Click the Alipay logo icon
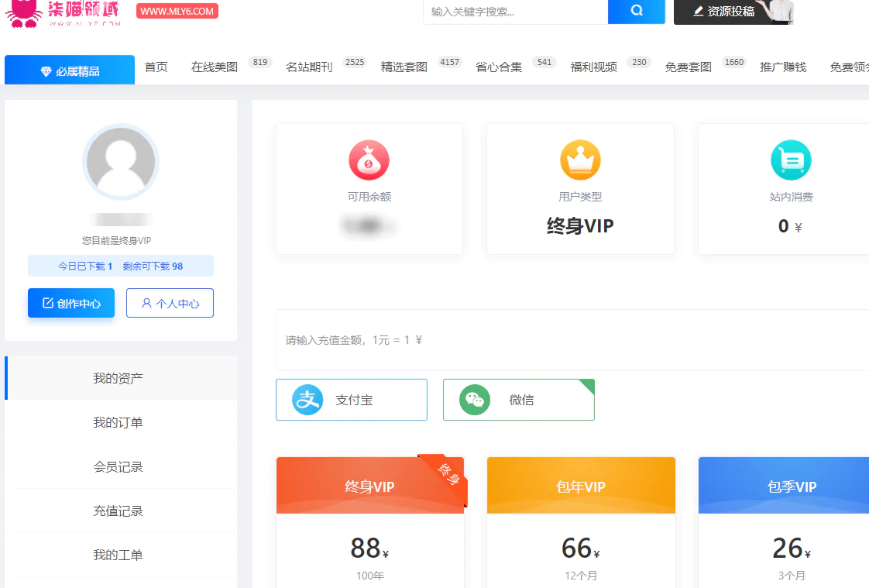The width and height of the screenshot is (869, 588). [x=307, y=400]
